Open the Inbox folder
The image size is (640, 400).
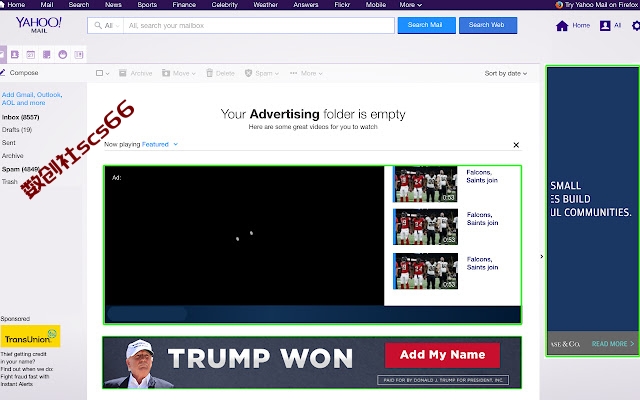[20, 117]
